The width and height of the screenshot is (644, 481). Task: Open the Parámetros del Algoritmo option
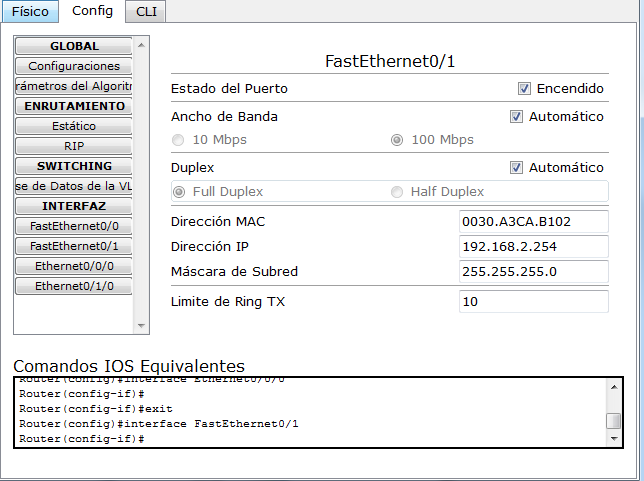(74, 86)
